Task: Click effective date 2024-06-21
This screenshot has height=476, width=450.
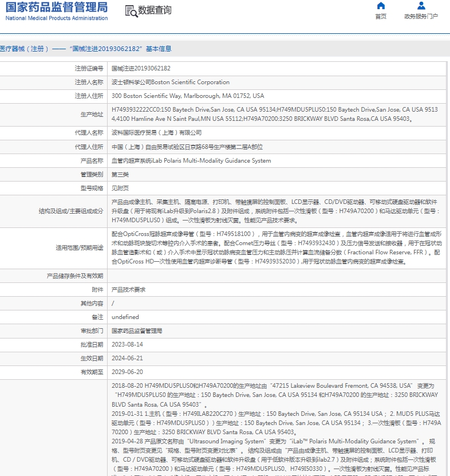Action: 127,358
